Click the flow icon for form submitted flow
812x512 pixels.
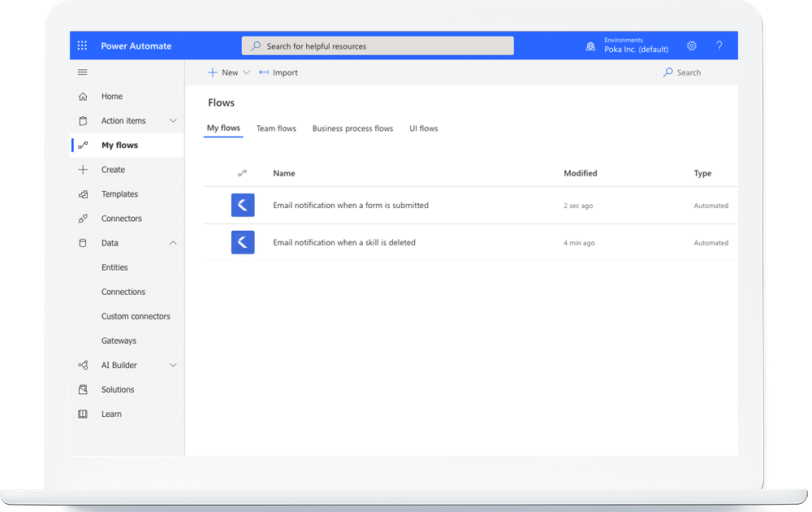pyautogui.click(x=243, y=206)
